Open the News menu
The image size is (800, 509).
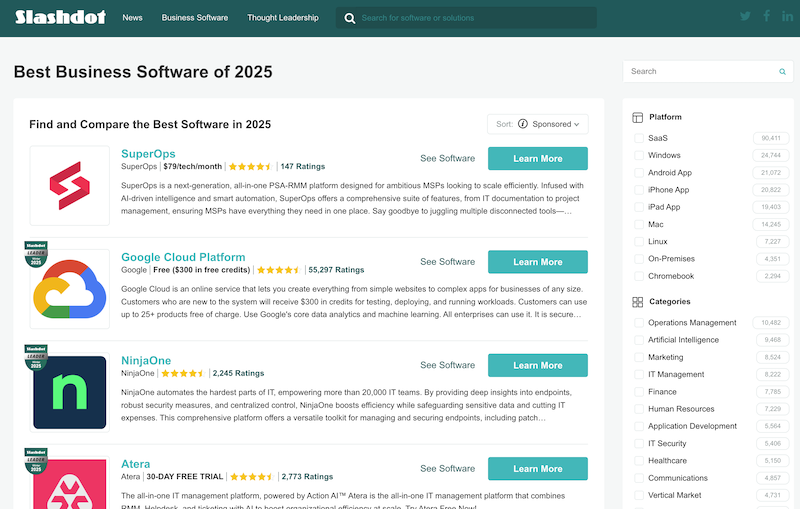pyautogui.click(x=132, y=18)
